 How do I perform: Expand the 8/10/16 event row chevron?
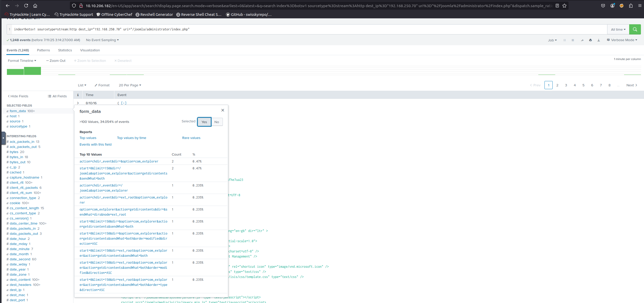pyautogui.click(x=78, y=103)
